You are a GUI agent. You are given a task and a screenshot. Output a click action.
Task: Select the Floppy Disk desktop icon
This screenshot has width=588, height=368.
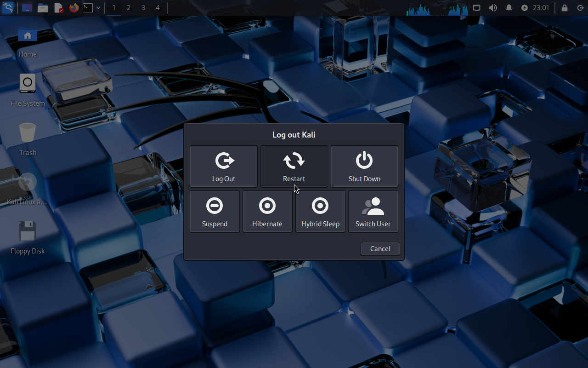pyautogui.click(x=28, y=238)
